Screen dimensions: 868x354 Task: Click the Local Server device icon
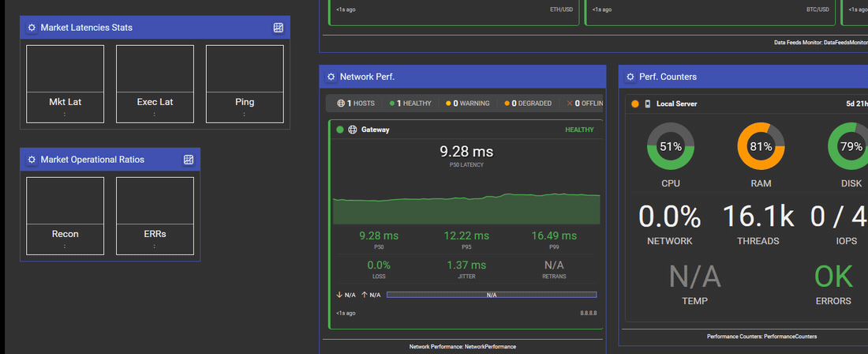647,104
